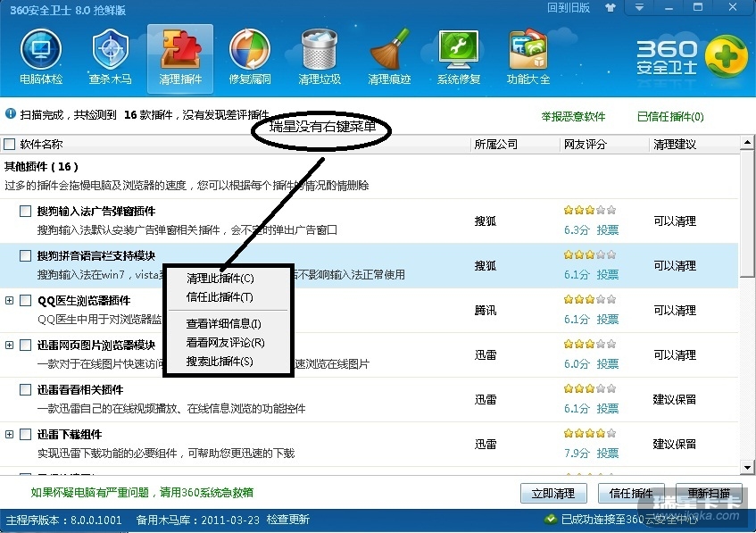Toggle the select-all 软件名称 checkbox
The width and height of the screenshot is (756, 533).
(x=9, y=145)
